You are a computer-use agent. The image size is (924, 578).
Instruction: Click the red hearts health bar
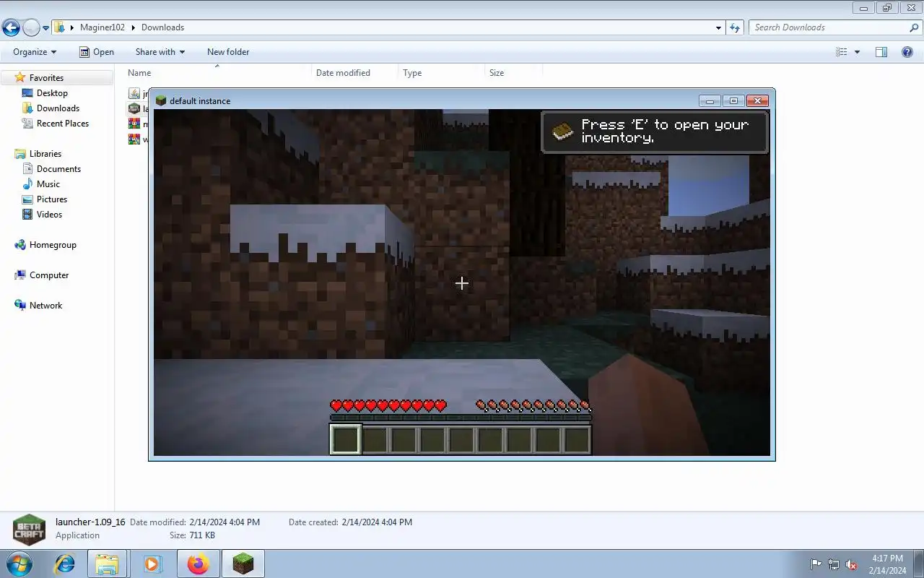[x=388, y=406]
